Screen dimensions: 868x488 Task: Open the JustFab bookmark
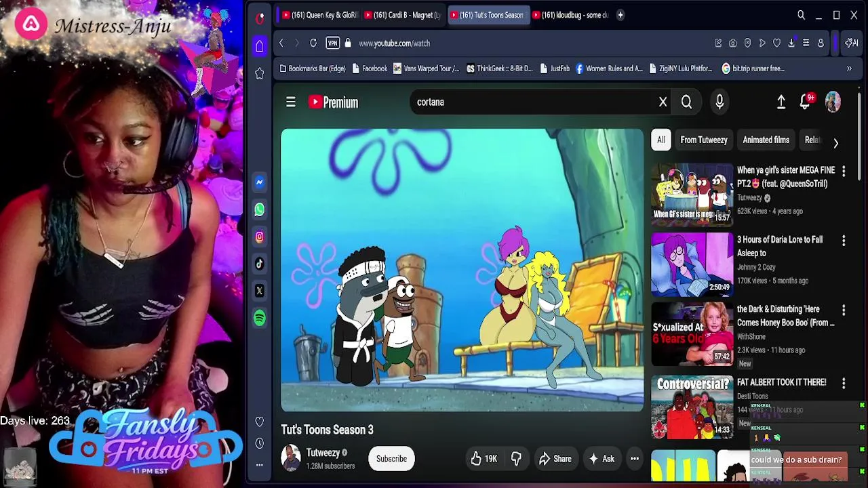(555, 68)
